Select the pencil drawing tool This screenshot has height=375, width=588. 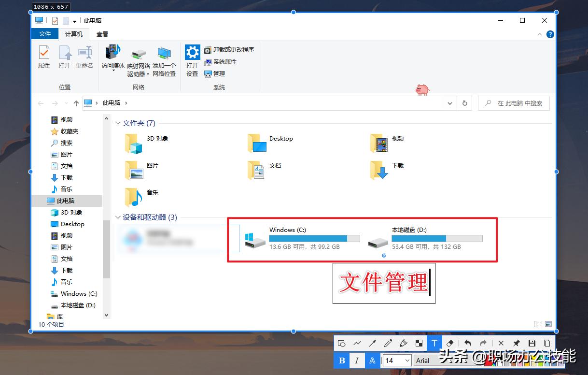pyautogui.click(x=388, y=343)
